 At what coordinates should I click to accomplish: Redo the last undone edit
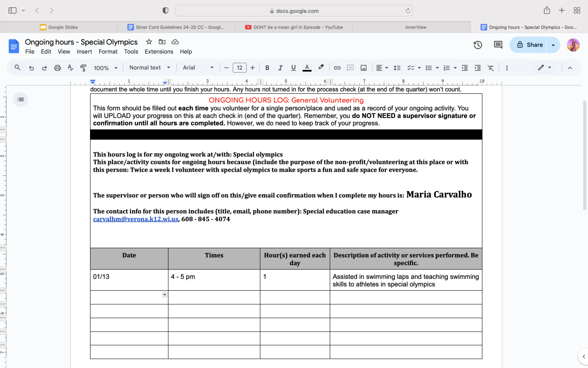coord(45,68)
